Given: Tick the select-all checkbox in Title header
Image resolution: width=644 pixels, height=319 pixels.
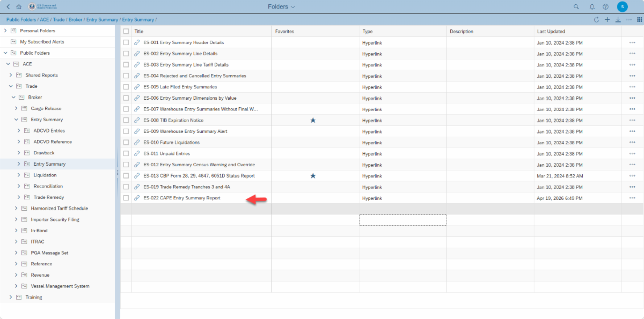Looking at the screenshot, I should click(x=126, y=31).
